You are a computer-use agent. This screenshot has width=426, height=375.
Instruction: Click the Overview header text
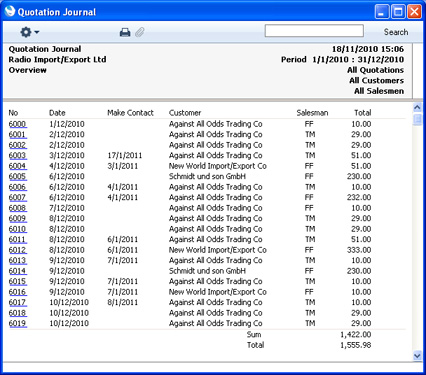pos(28,70)
